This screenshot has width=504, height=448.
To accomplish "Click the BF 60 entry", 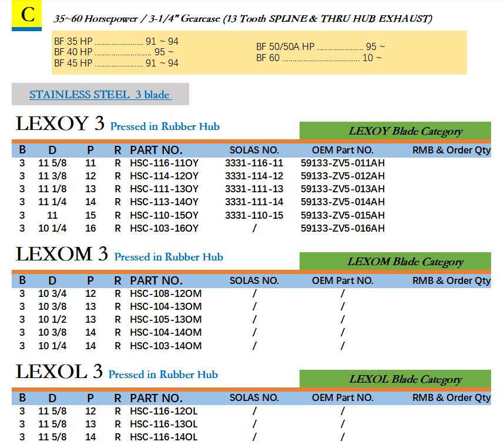I will pyautogui.click(x=319, y=58).
